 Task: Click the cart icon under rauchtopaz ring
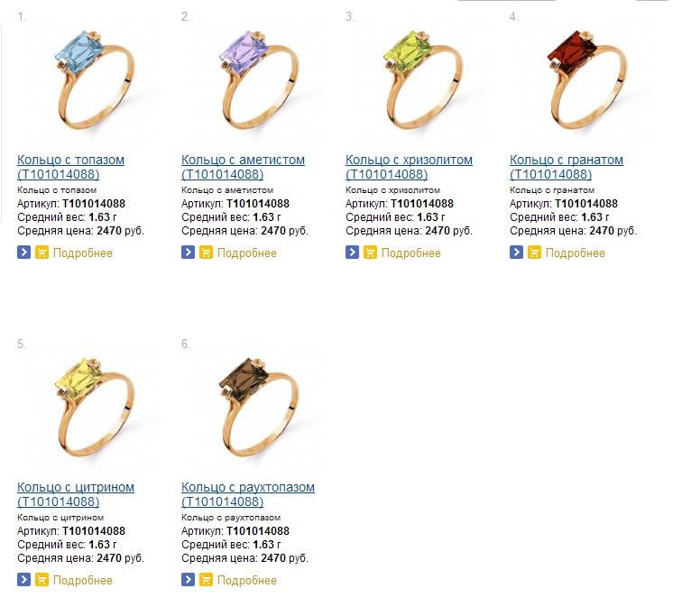tap(206, 580)
